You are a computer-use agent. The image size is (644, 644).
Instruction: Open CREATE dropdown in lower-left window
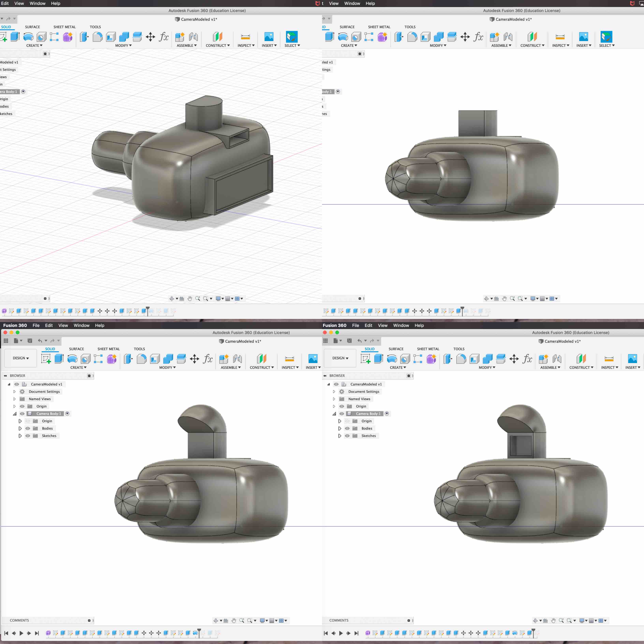point(78,367)
